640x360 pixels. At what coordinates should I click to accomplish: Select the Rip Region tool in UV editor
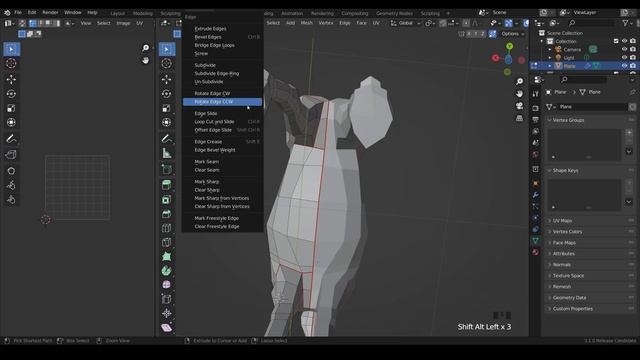point(11,155)
